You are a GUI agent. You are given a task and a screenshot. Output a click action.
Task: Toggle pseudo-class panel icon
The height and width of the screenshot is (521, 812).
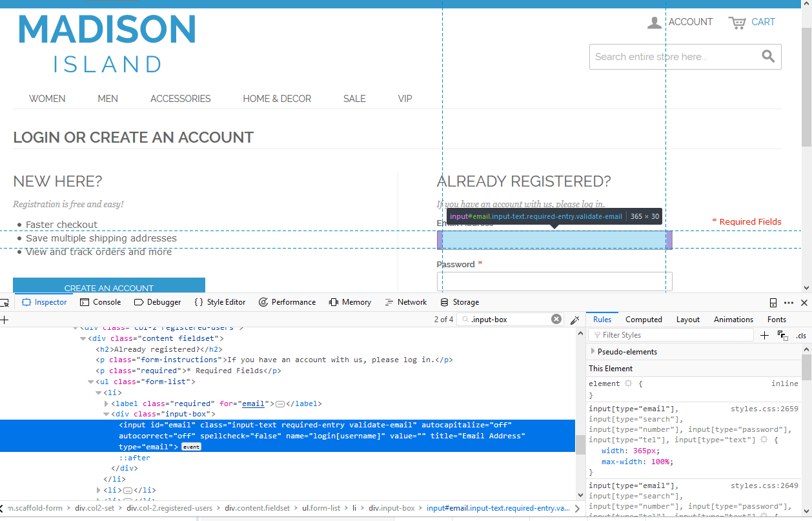[x=783, y=335]
